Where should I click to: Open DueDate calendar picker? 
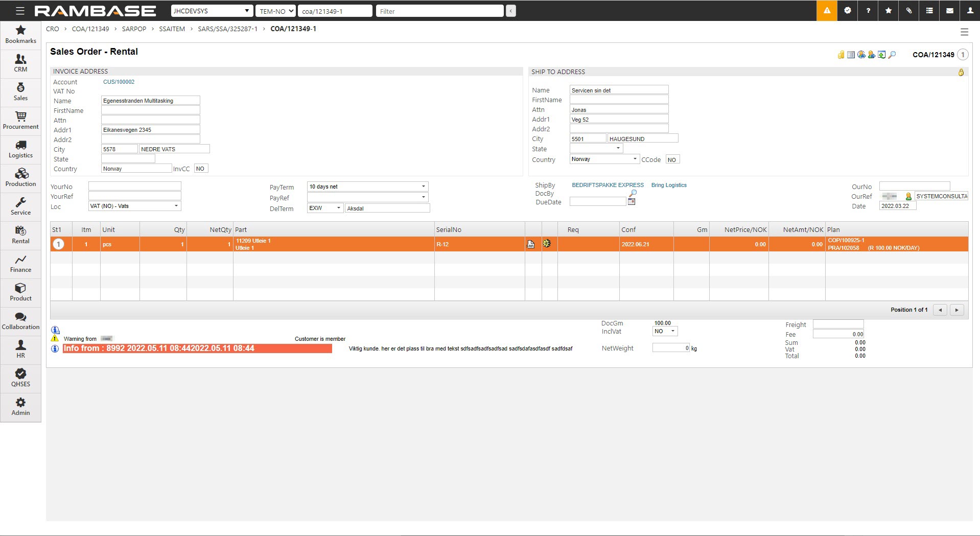632,202
